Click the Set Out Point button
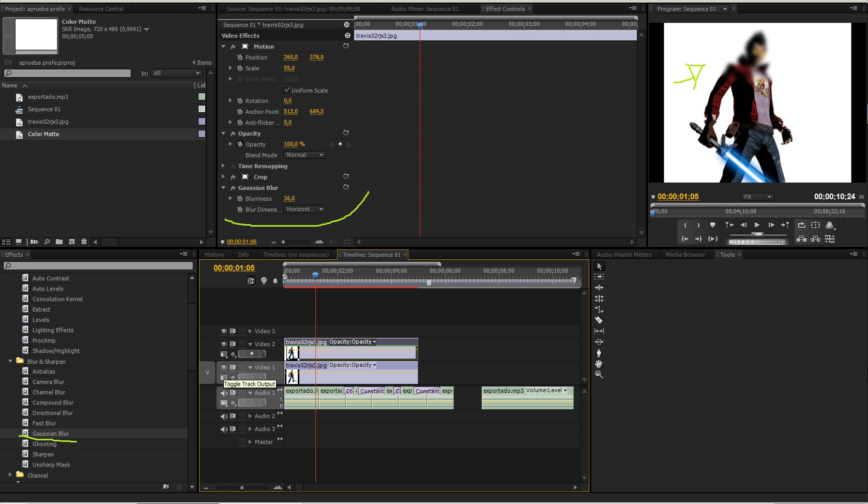Screen dimensions: 868x504 pyautogui.click(x=698, y=225)
